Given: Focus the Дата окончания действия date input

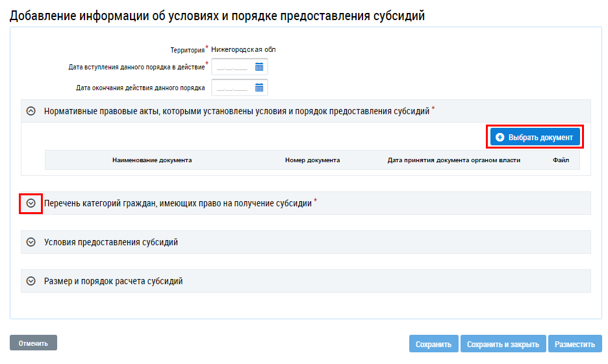Looking at the screenshot, I should (232, 88).
